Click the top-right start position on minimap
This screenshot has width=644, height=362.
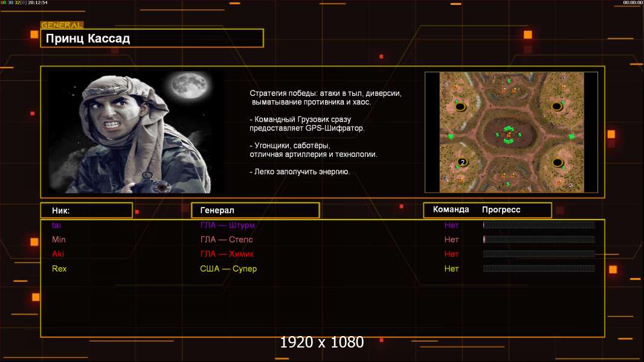[x=557, y=107]
